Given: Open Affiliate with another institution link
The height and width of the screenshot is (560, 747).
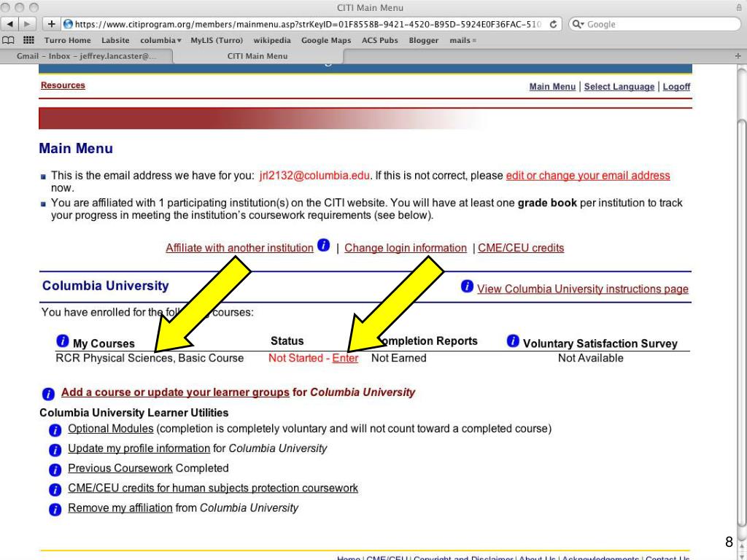Looking at the screenshot, I should pos(239,248).
